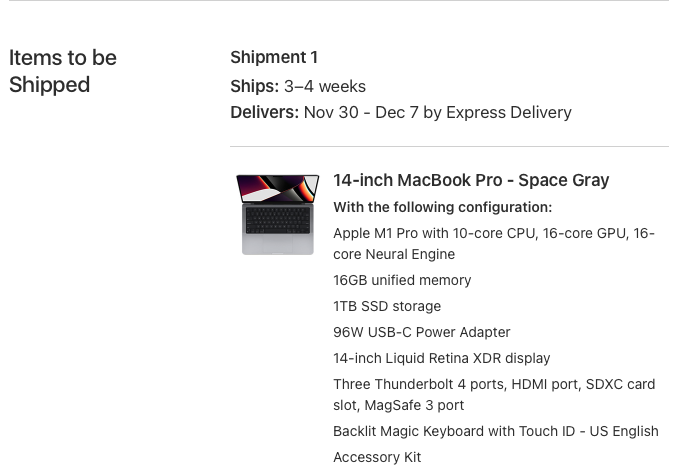Click the Accessory Kit line

(x=377, y=457)
